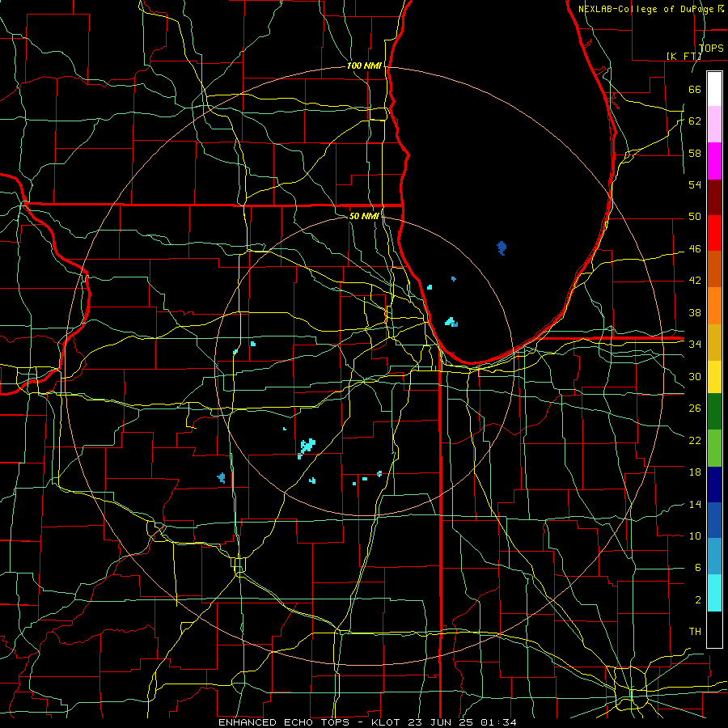
Task: Click the white 66 kft color swatch
Action: 714,89
